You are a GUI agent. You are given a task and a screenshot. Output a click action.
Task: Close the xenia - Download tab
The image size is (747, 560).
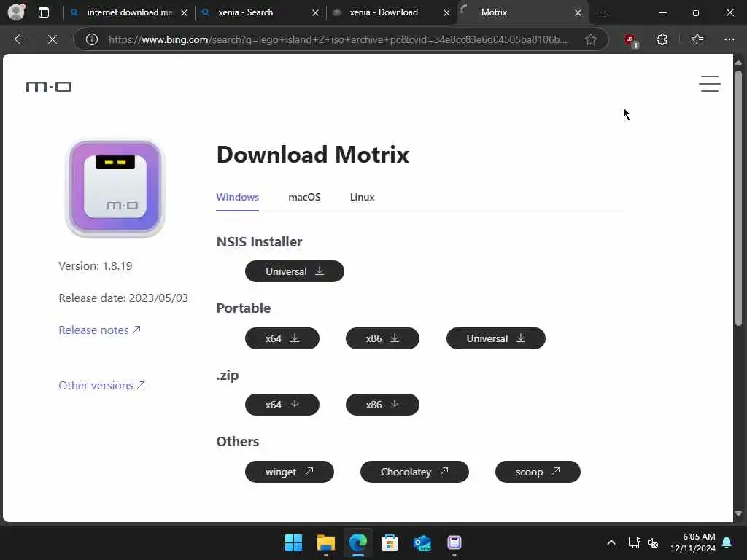[446, 13]
